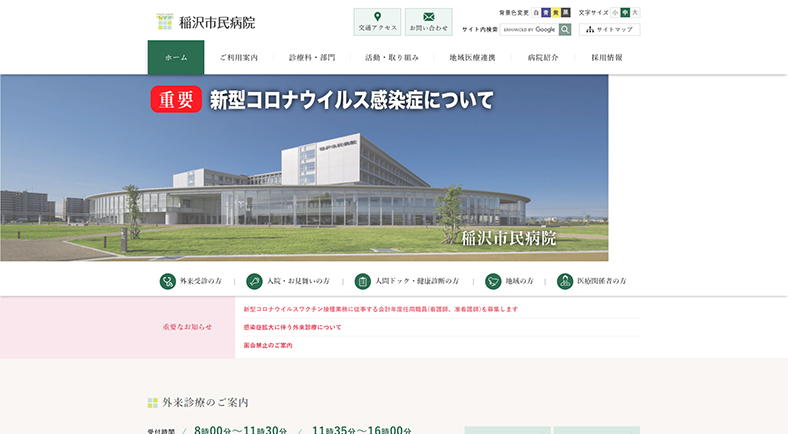Image resolution: width=788 pixels, height=434 pixels.
Task: Open the 病院紹介 menu item
Action: [x=543, y=58]
